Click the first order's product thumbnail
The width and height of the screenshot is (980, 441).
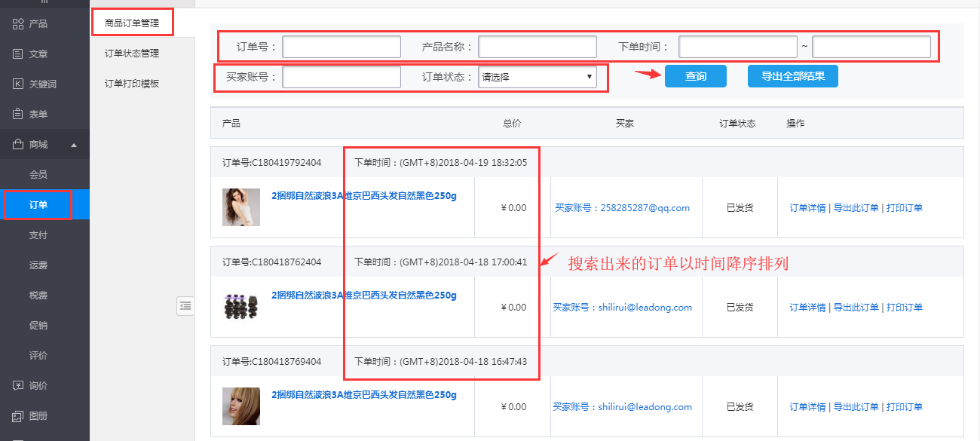(241, 207)
